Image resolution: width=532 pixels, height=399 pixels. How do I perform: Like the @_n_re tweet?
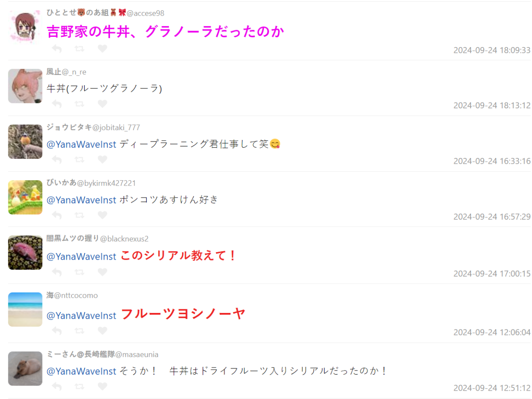click(x=102, y=104)
